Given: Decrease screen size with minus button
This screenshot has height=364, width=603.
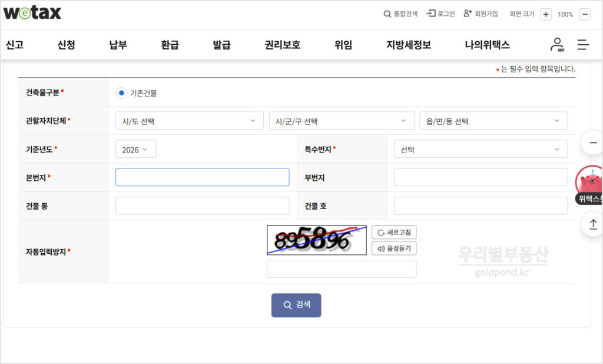Looking at the screenshot, I should click(x=585, y=14).
